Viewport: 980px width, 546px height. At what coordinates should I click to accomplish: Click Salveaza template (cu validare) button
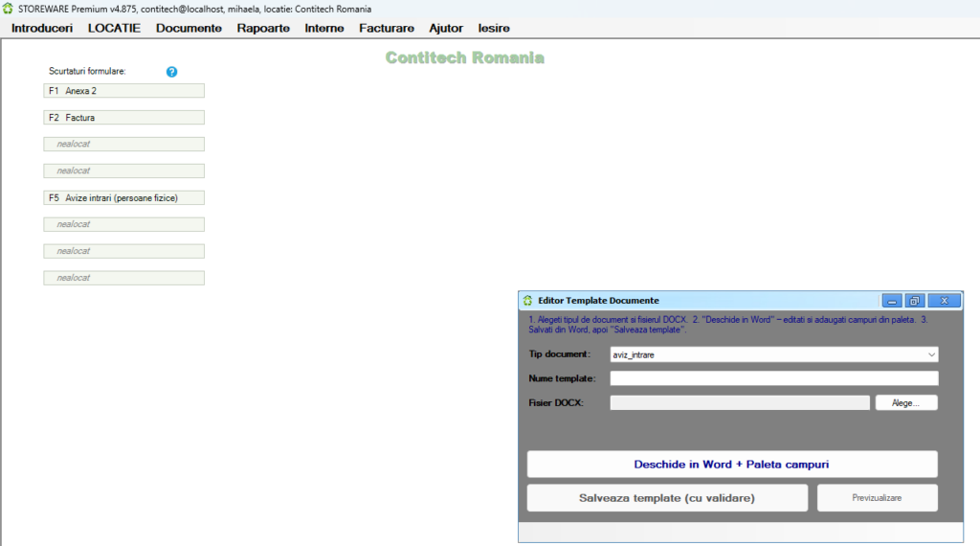point(667,498)
